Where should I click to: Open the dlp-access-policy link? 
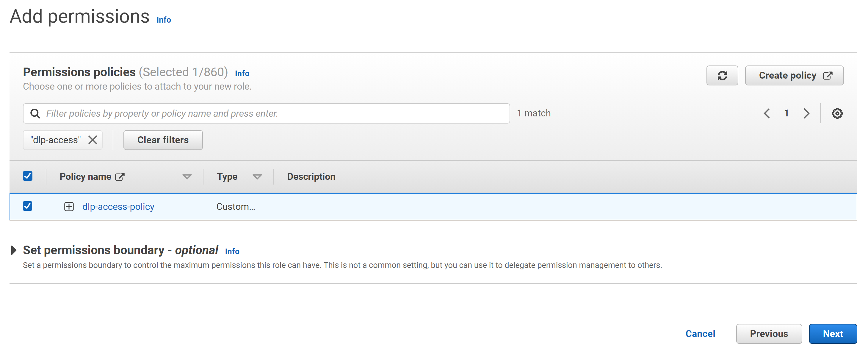pyautogui.click(x=118, y=206)
